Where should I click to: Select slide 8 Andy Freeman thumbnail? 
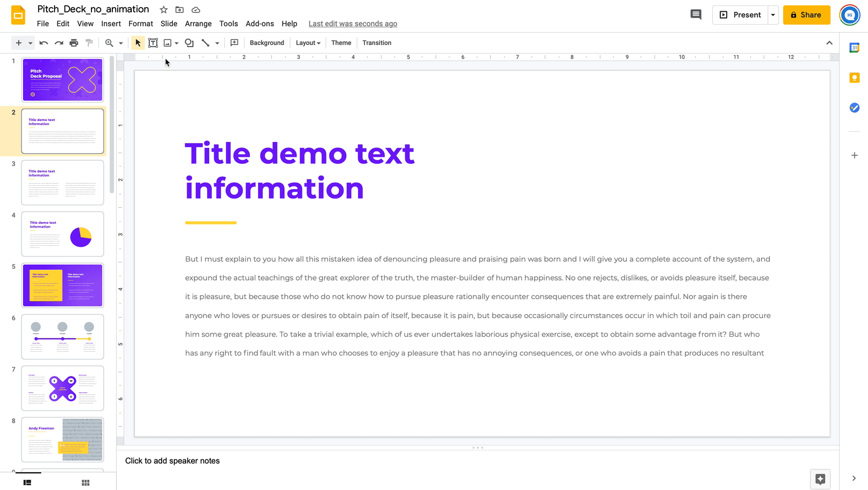tap(63, 440)
